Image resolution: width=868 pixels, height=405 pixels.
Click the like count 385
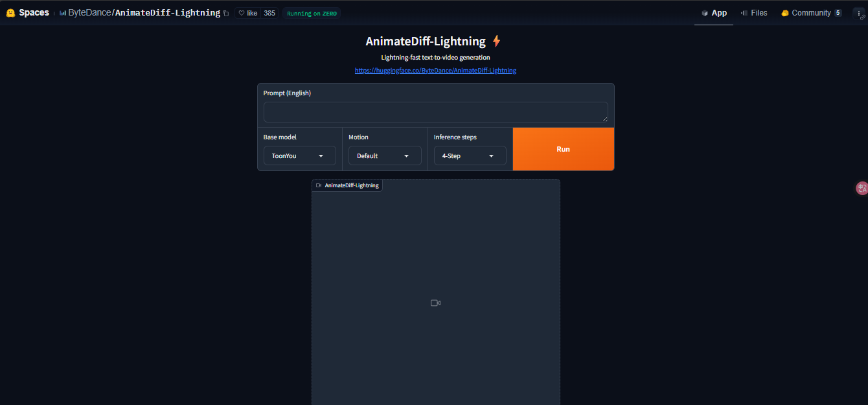click(269, 13)
